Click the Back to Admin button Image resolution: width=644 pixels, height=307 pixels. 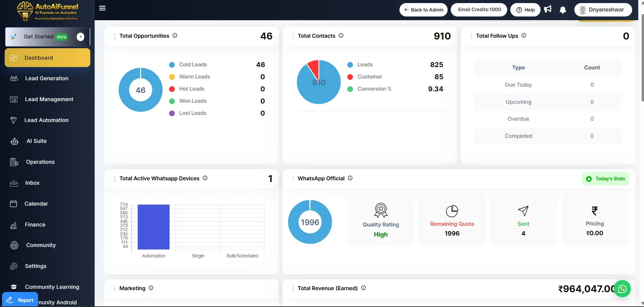tap(423, 10)
